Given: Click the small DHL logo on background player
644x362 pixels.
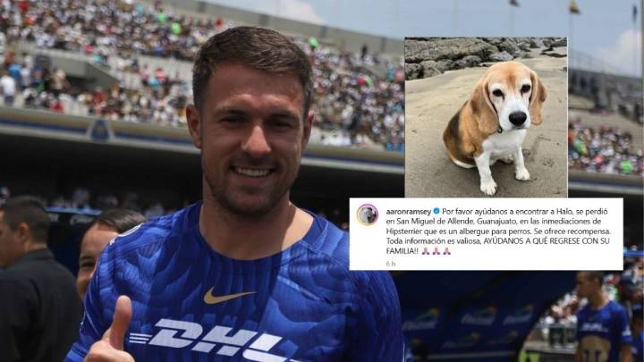Looking at the screenshot, I should (594, 327).
